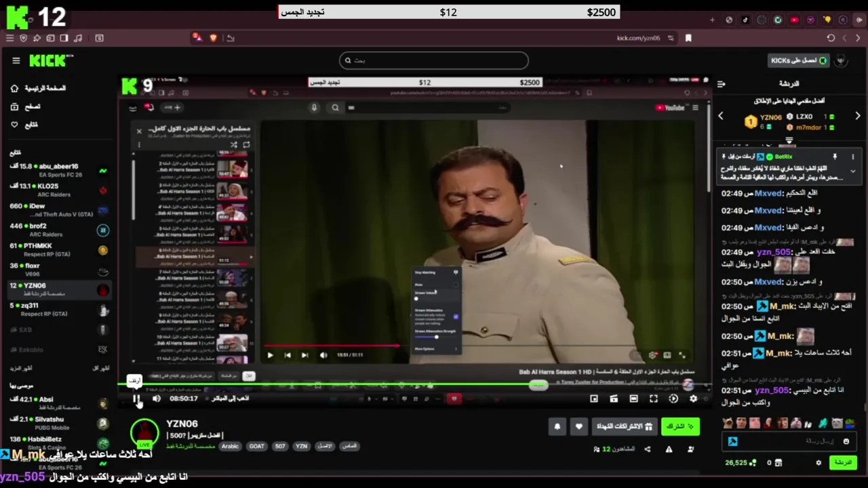Share the stream

pos(647,449)
